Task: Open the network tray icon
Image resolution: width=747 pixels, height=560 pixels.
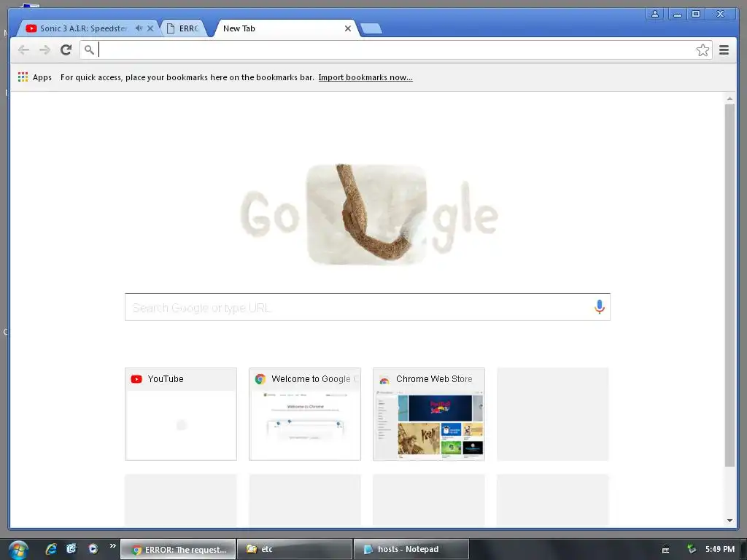Action: coord(692,550)
